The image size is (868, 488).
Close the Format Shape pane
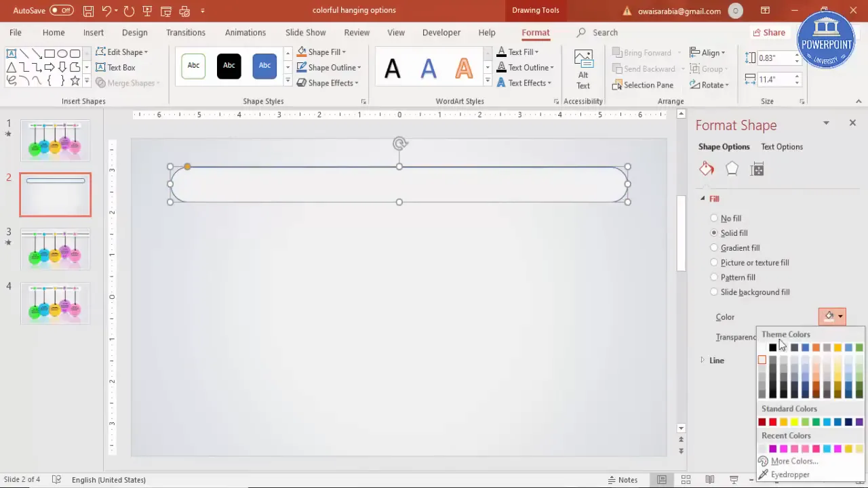(x=852, y=123)
